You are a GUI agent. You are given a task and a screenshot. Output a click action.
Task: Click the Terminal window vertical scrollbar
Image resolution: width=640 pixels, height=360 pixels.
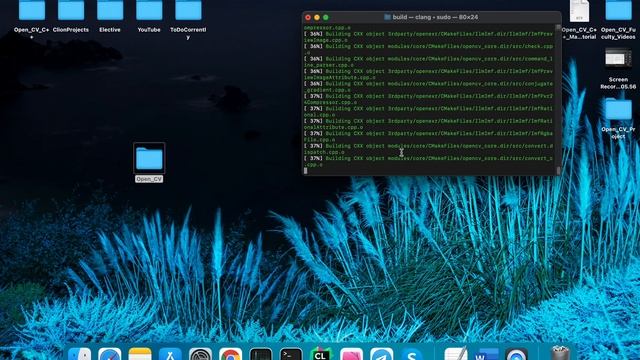pos(558,99)
